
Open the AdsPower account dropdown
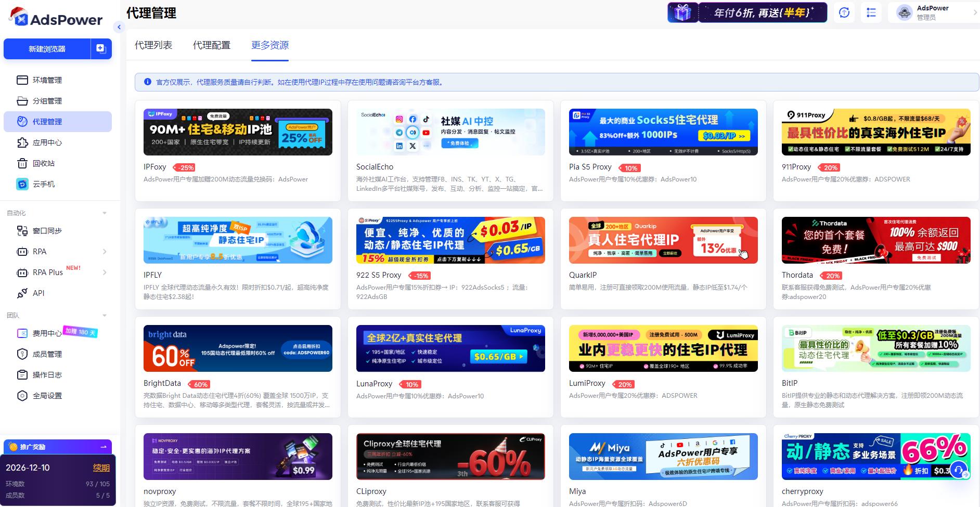934,12
